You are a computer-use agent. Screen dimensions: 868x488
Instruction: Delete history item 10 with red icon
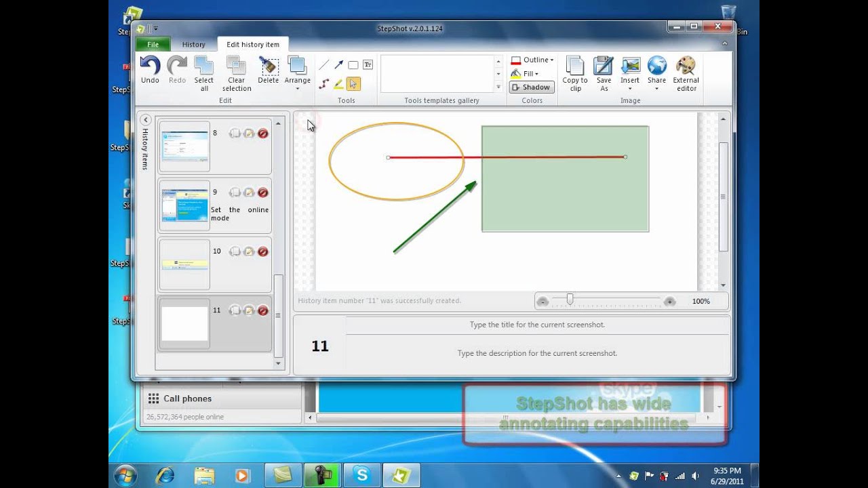point(263,251)
